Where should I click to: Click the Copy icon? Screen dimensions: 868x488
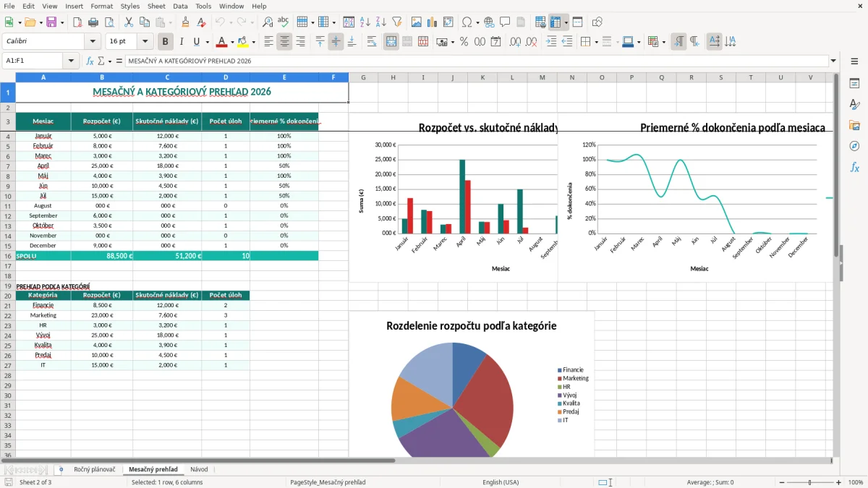click(x=145, y=22)
